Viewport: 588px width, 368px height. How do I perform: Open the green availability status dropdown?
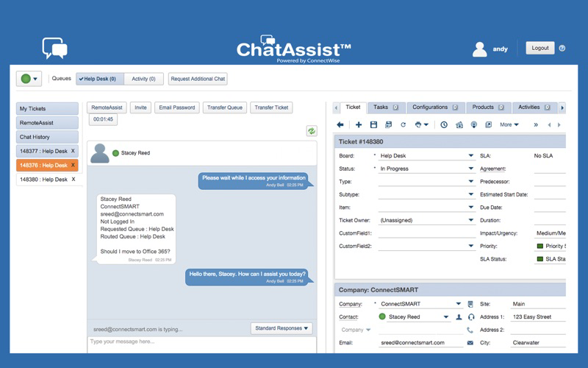[29, 79]
